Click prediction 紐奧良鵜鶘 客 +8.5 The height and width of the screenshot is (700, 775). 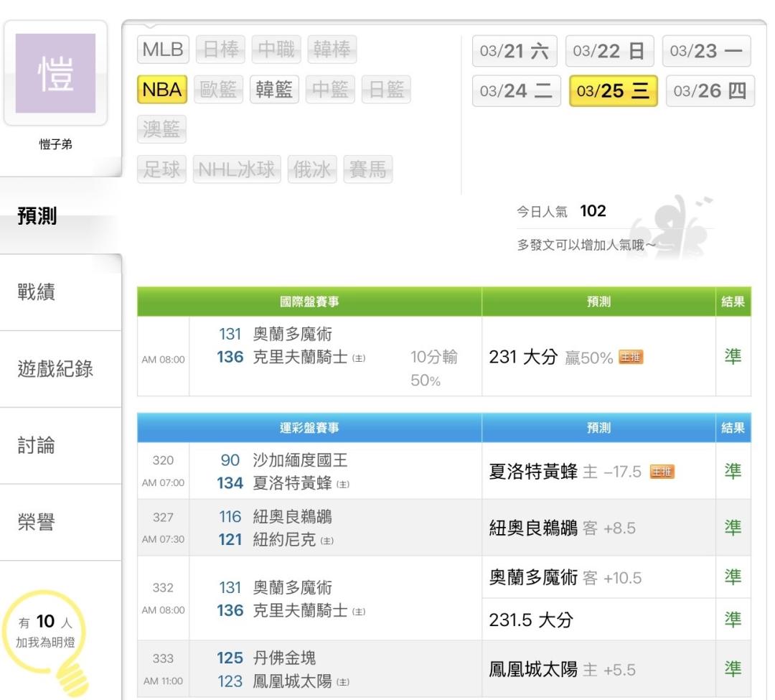[x=563, y=528]
